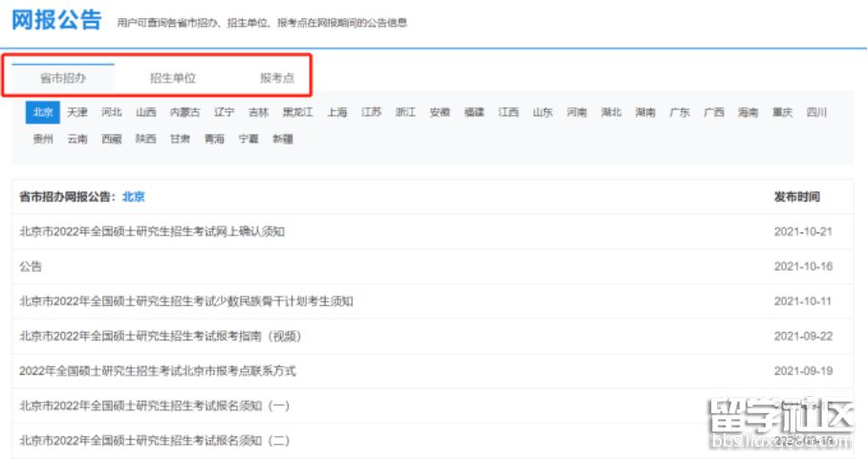Screen dimensions: 868x462
Task: Open the announcement titled 公告
Action: [x=31, y=266]
